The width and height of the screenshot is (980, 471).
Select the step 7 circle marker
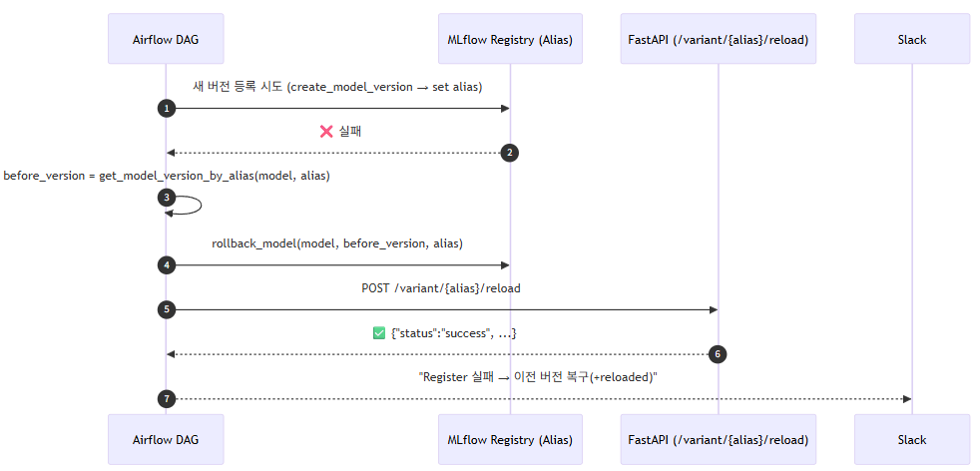pos(167,399)
